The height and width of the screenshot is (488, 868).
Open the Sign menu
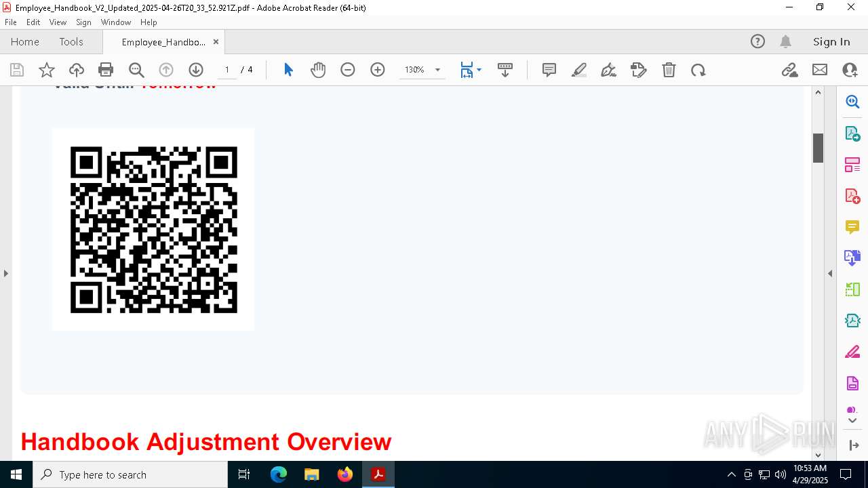(x=83, y=22)
